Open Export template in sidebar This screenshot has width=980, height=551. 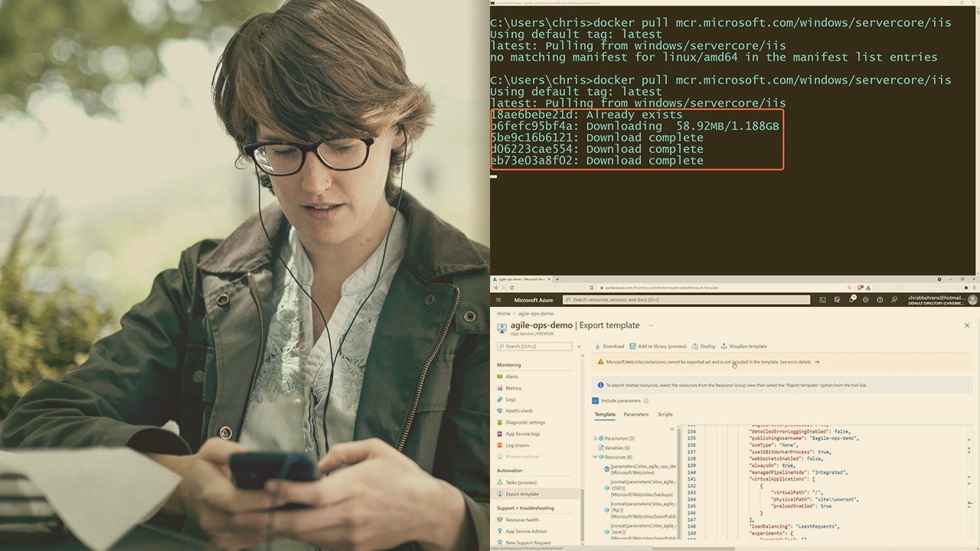pos(521,494)
